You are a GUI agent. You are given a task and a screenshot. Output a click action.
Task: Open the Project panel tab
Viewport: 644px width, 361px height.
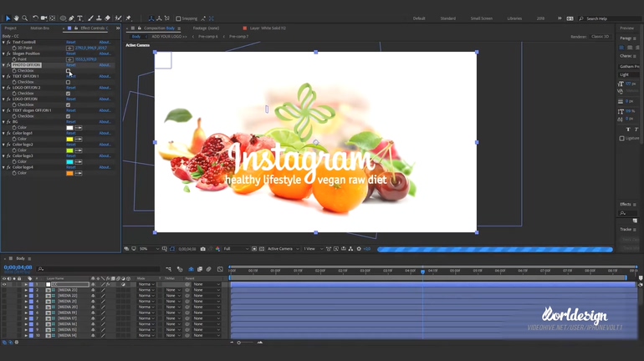tap(10, 28)
